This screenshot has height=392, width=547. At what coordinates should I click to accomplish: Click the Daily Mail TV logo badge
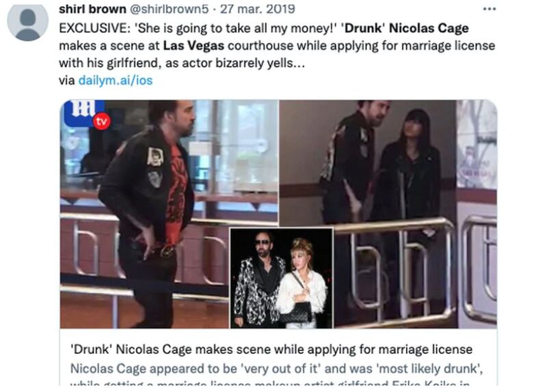tap(83, 113)
